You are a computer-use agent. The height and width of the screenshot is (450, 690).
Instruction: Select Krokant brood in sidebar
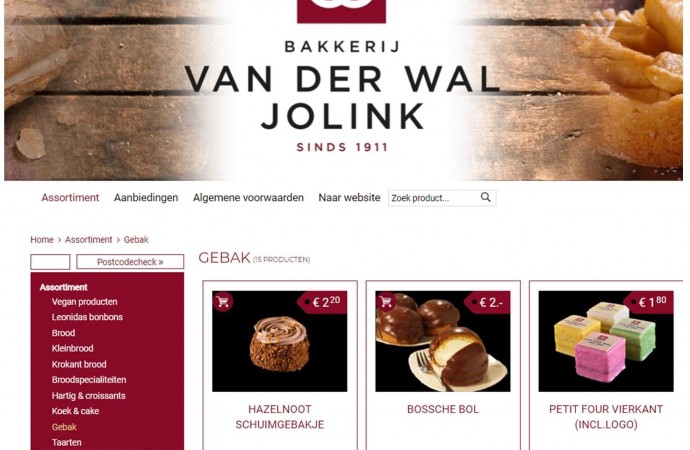(x=79, y=364)
